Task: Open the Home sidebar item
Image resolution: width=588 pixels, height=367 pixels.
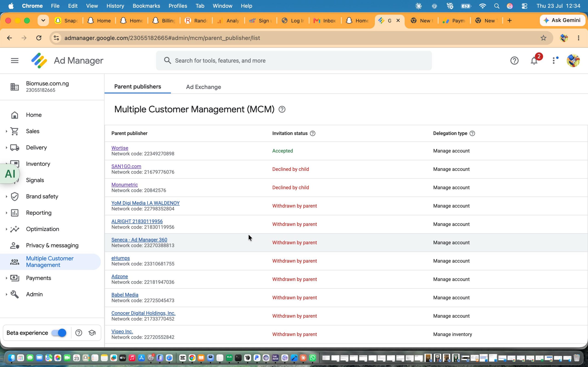Action: (x=34, y=115)
